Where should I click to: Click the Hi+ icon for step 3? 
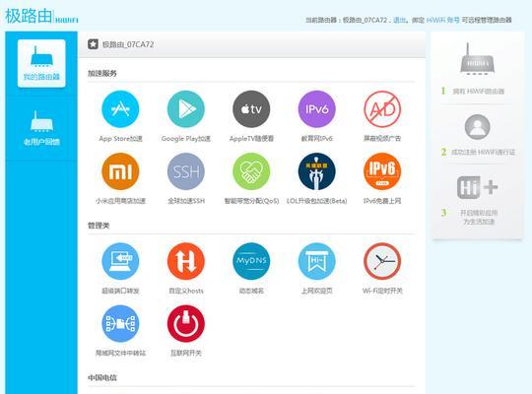pyautogui.click(x=477, y=187)
